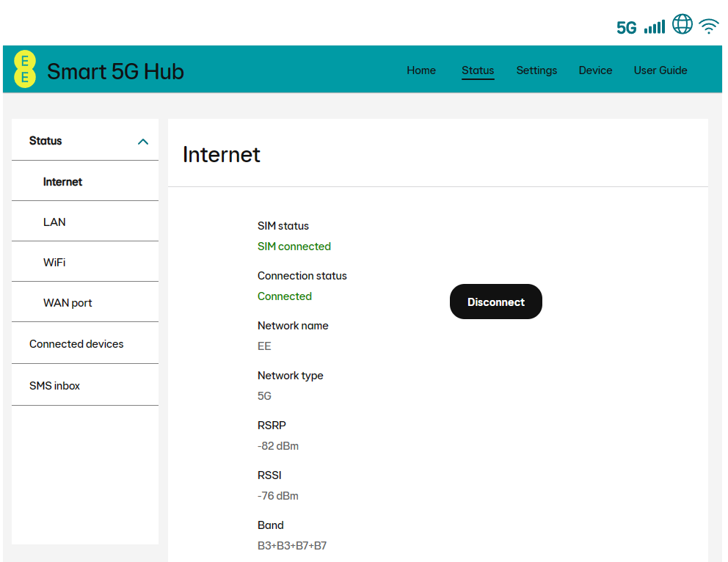Open the User Guide tab

point(660,70)
